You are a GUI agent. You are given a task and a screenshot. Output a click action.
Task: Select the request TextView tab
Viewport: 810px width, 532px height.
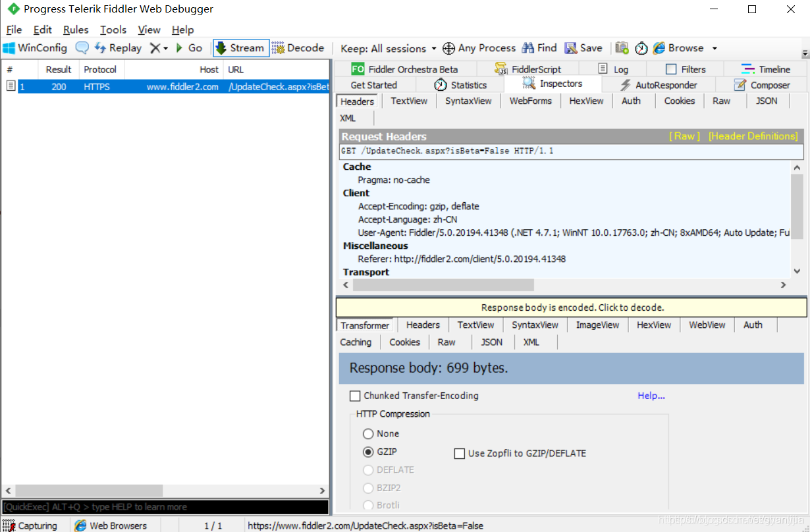[409, 101]
